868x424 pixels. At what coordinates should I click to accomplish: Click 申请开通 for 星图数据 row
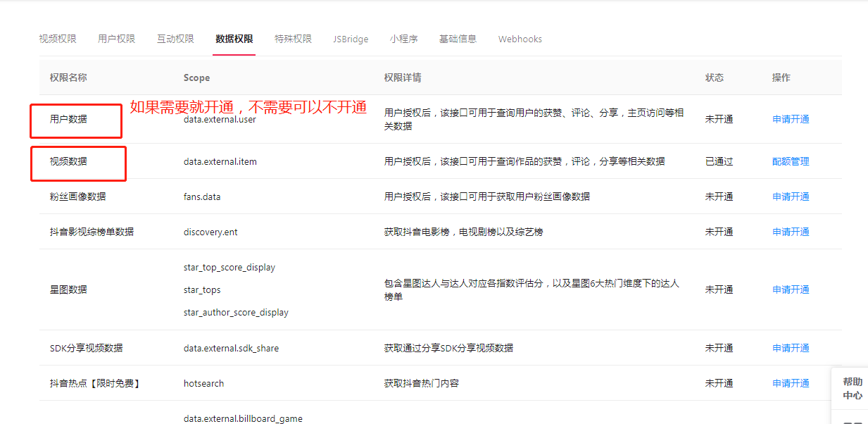click(791, 289)
